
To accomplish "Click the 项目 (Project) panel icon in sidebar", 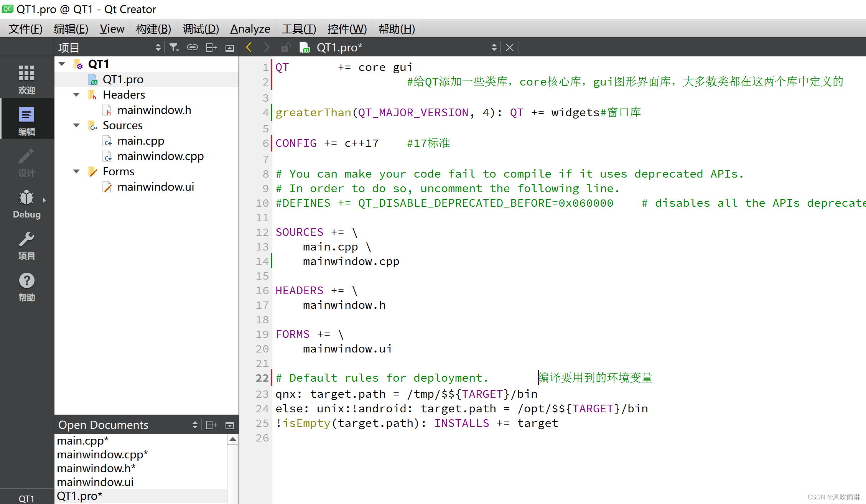I will tap(26, 246).
